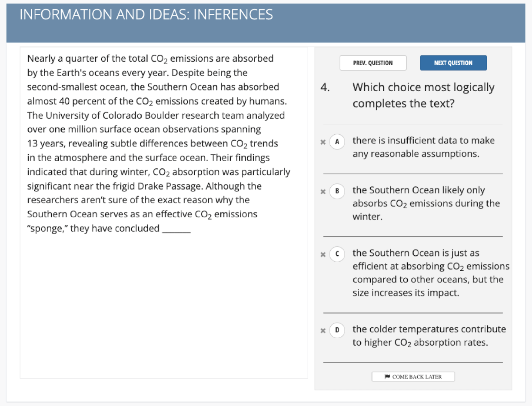Strike out answer choice A with the X icon
The width and height of the screenshot is (532, 406).
tap(323, 142)
